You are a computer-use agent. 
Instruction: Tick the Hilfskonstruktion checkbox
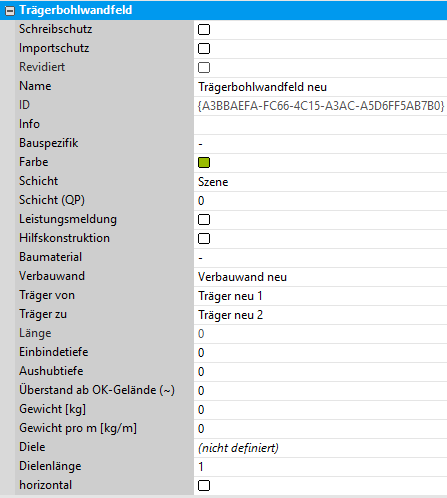coord(204,238)
